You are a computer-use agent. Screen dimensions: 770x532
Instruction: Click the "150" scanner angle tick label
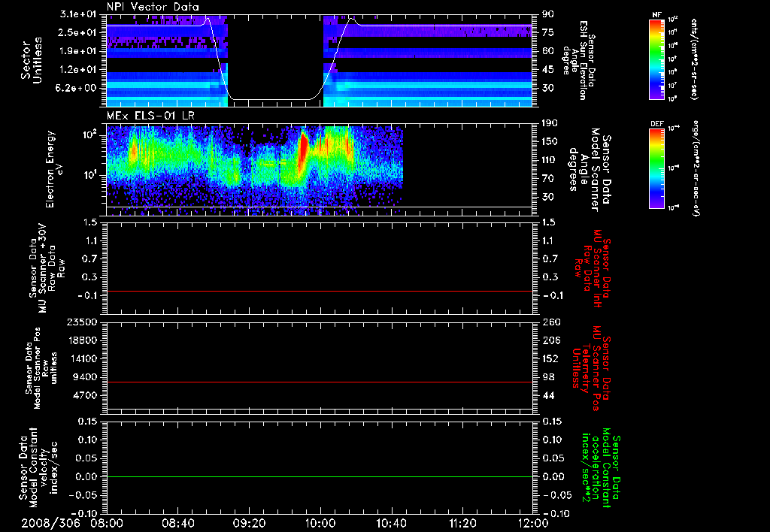coord(550,141)
